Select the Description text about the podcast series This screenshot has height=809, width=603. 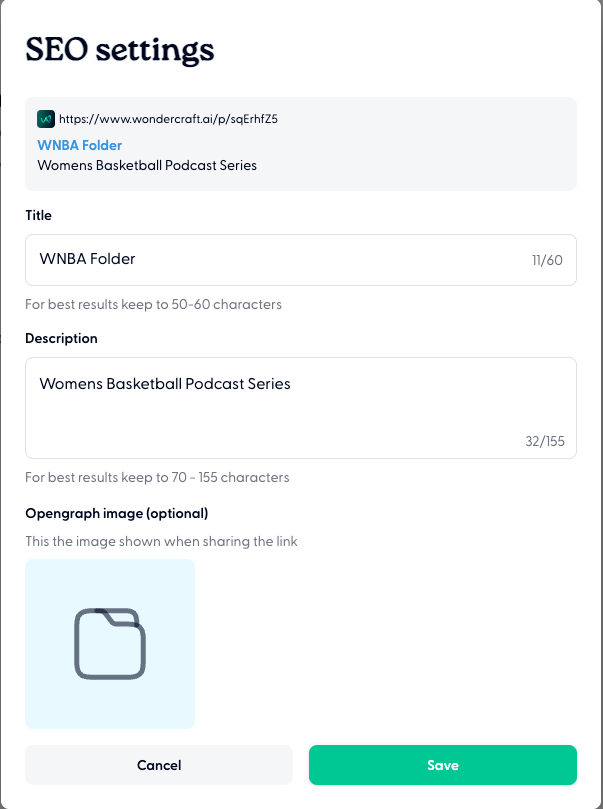tap(164, 383)
